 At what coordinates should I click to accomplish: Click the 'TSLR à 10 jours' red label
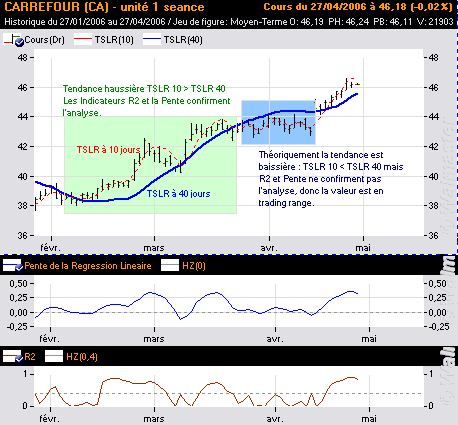tap(108, 150)
